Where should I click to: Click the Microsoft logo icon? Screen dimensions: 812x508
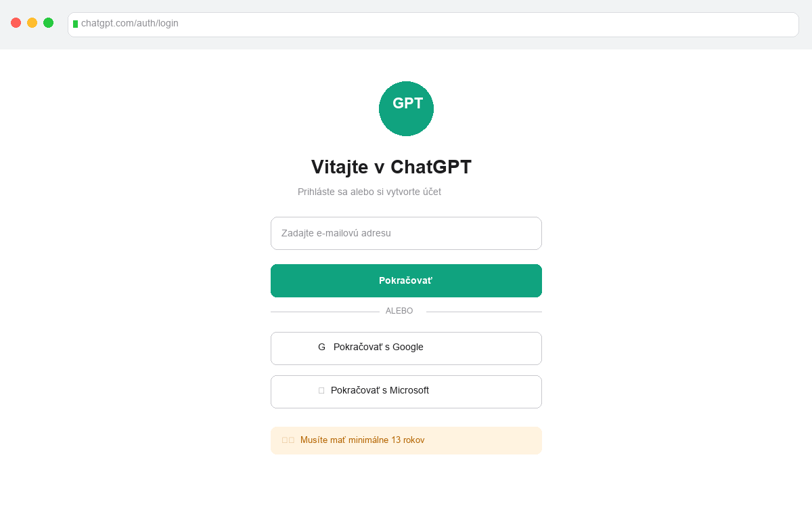tap(321, 389)
